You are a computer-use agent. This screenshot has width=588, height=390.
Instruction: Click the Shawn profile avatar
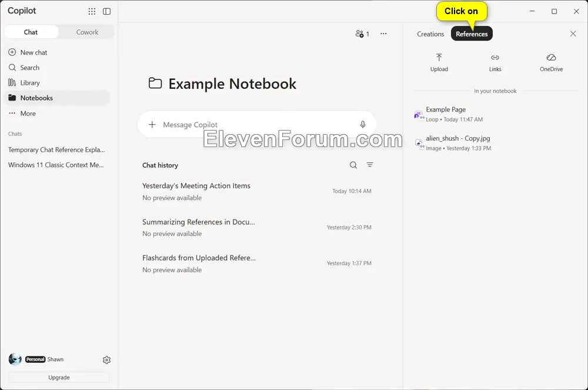15,359
